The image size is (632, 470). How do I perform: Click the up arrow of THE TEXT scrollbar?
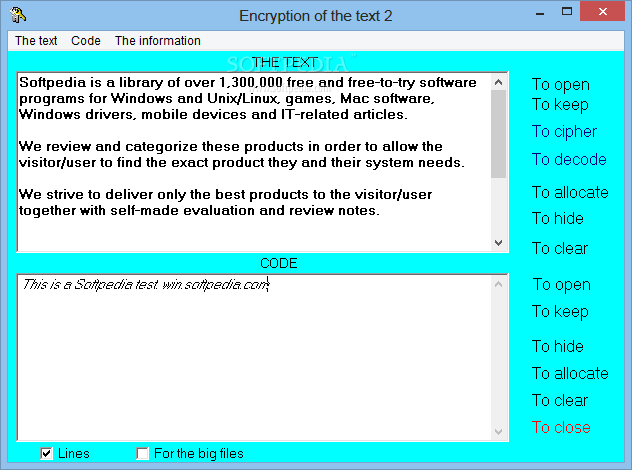tap(499, 82)
